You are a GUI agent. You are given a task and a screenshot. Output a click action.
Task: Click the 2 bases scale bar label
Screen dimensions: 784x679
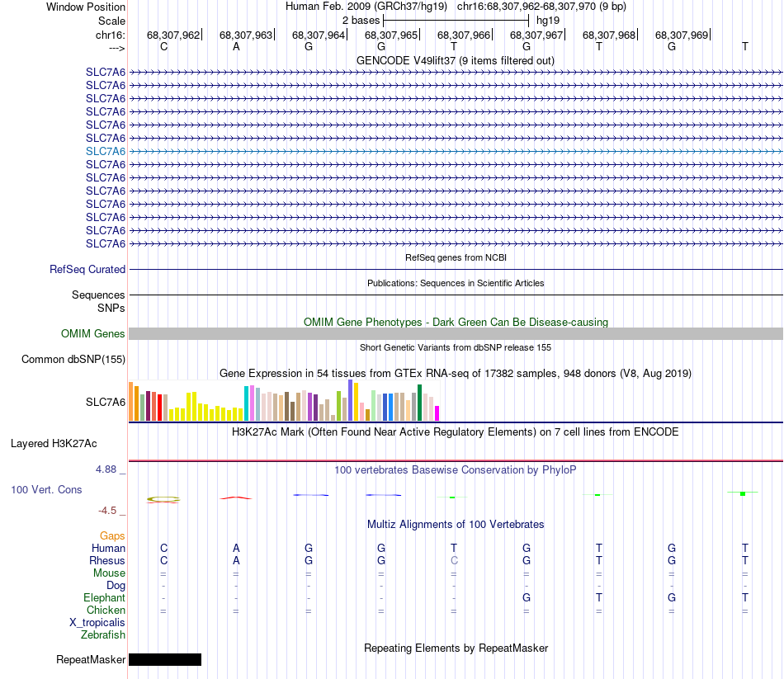coord(361,21)
